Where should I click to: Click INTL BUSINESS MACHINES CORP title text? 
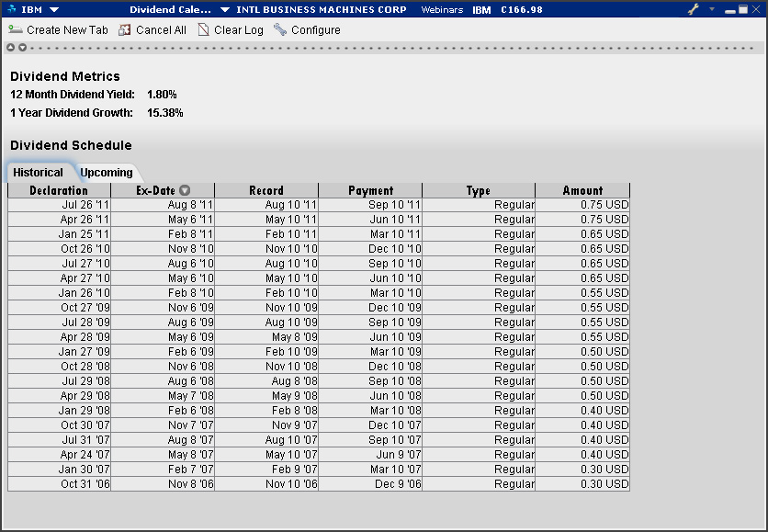pos(322,10)
